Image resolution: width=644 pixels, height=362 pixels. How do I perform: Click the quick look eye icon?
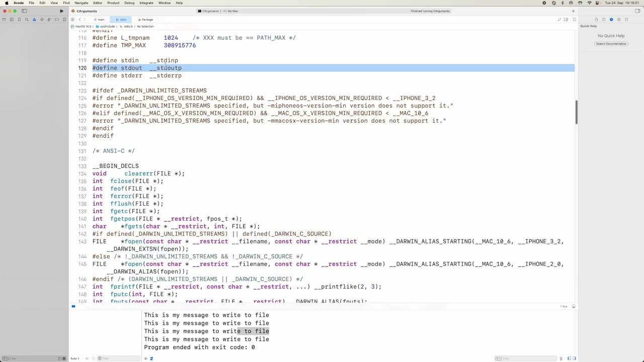[x=87, y=358]
